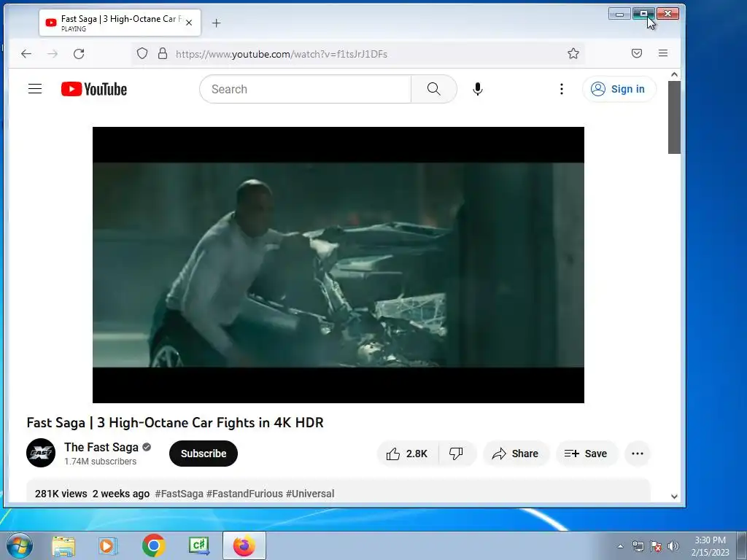Open Windows Explorer from taskbar

click(x=63, y=546)
